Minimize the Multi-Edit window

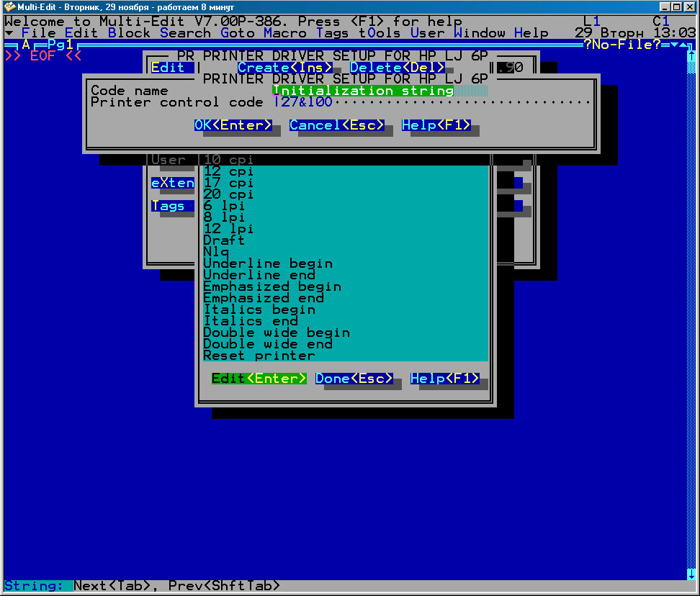pos(665,7)
